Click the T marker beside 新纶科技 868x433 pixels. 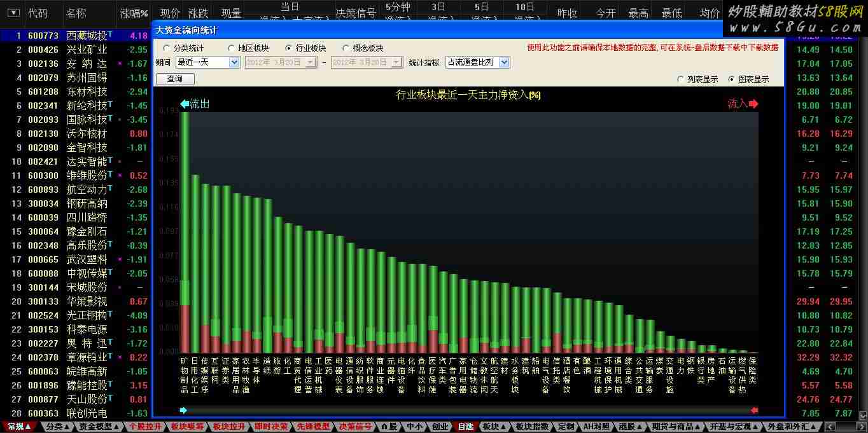click(x=110, y=104)
